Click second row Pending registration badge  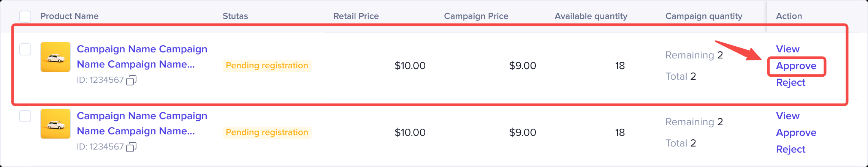(x=267, y=132)
